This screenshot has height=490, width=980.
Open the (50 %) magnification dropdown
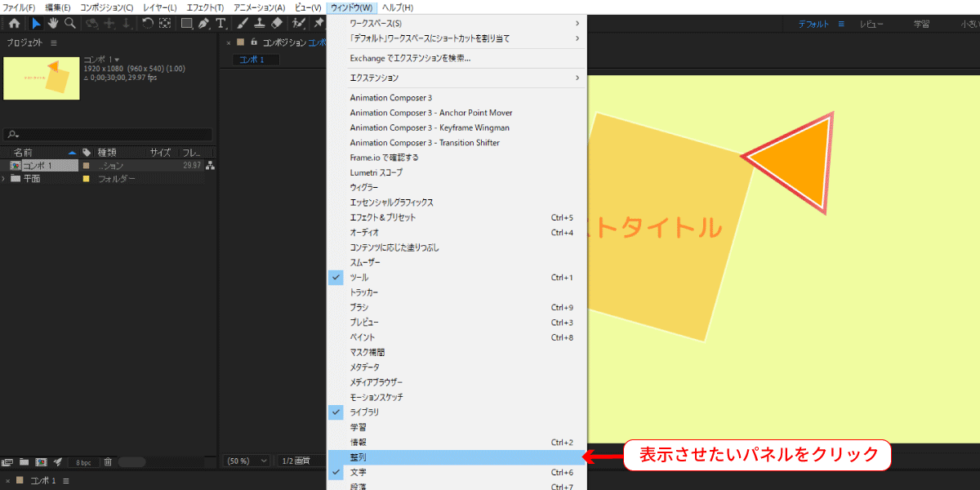(x=247, y=461)
